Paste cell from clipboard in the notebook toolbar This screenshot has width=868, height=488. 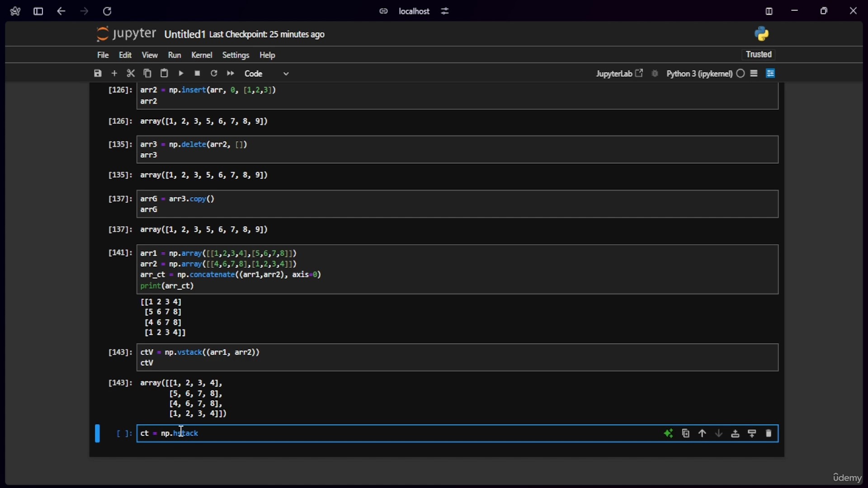(165, 73)
